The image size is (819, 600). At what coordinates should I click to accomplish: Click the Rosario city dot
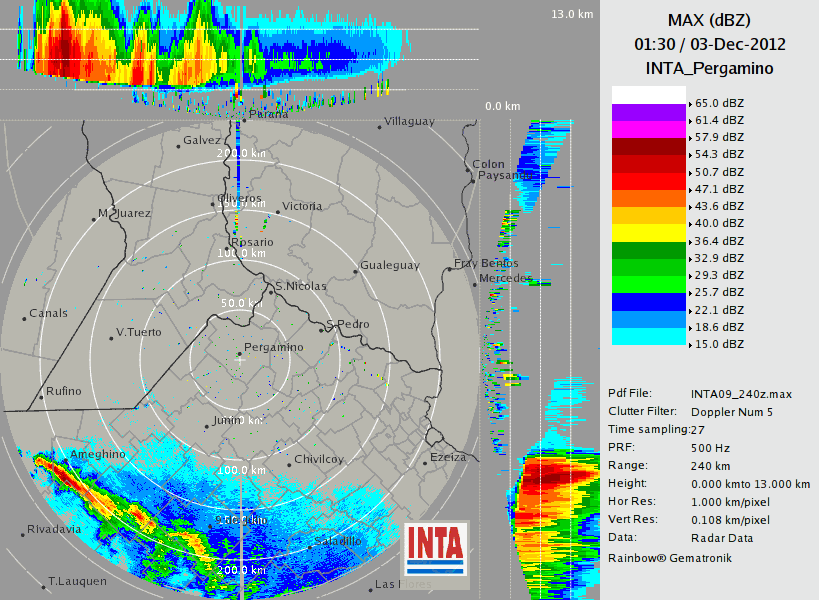[227, 249]
